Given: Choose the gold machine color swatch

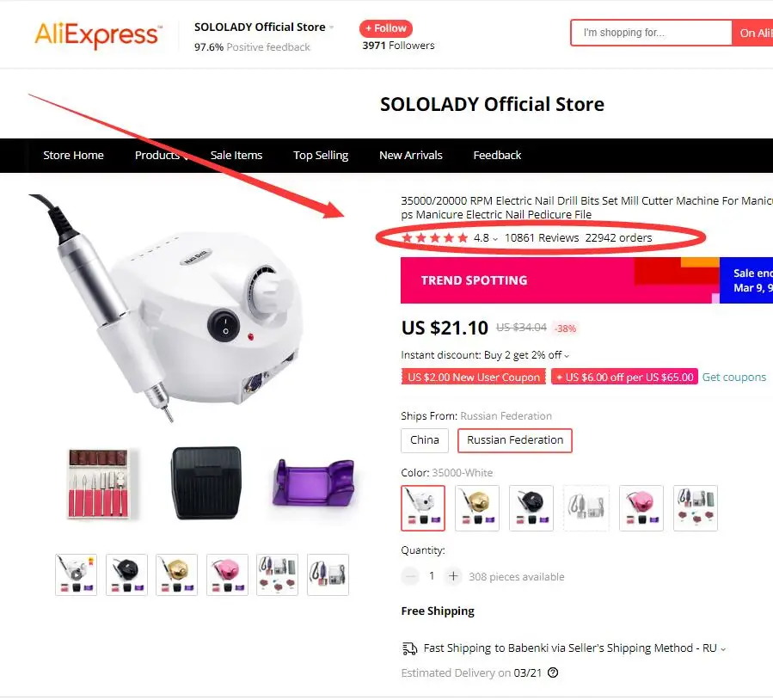Looking at the screenshot, I should tap(476, 507).
